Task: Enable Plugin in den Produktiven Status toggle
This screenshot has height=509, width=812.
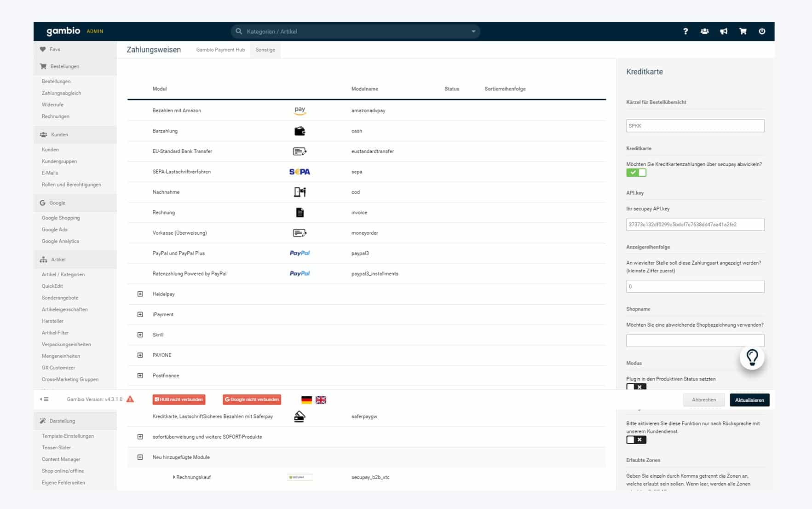Action: coord(637,387)
